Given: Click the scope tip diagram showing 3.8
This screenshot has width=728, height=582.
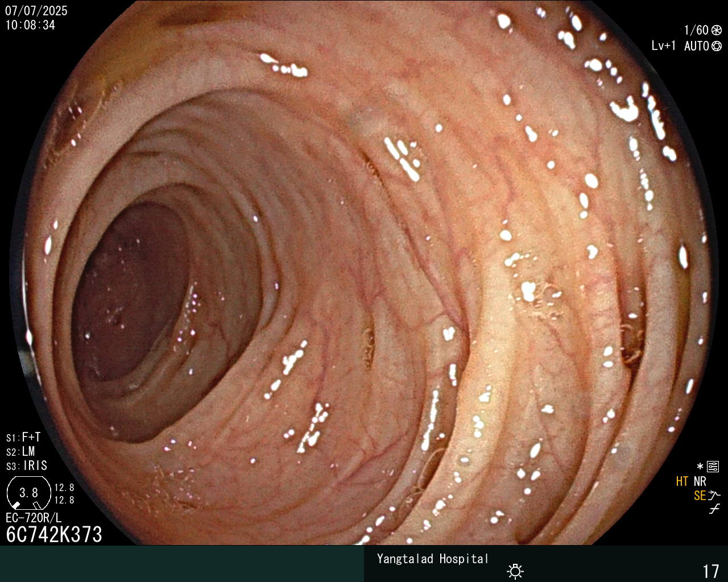Looking at the screenshot, I should coord(28,493).
